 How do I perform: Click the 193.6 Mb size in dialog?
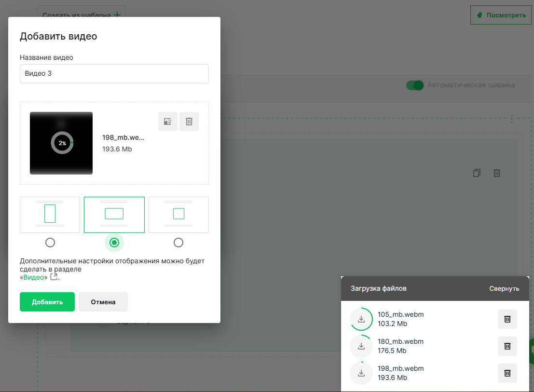coord(117,149)
